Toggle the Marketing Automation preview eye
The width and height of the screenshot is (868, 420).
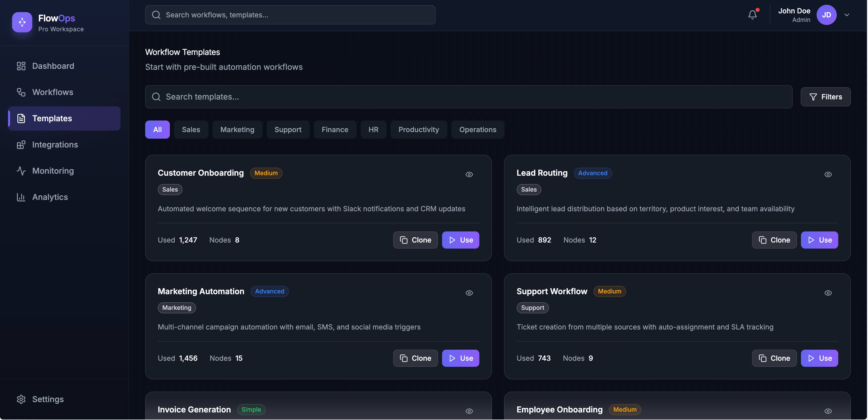(469, 293)
